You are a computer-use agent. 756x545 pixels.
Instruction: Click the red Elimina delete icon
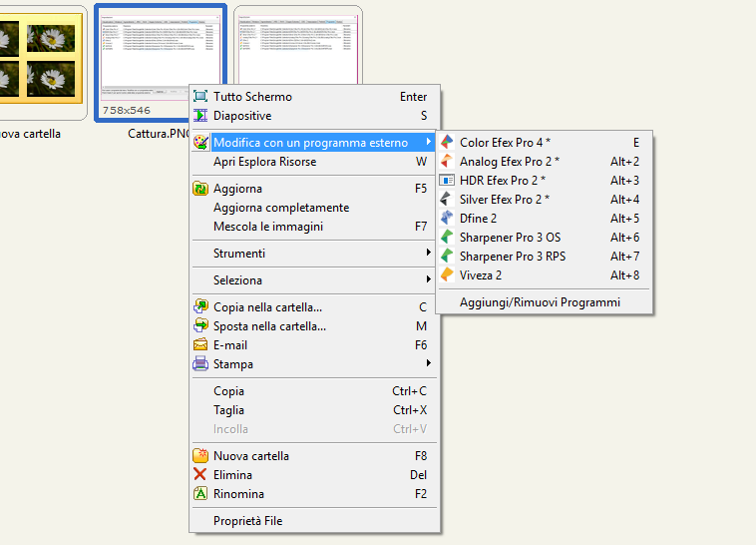click(200, 475)
